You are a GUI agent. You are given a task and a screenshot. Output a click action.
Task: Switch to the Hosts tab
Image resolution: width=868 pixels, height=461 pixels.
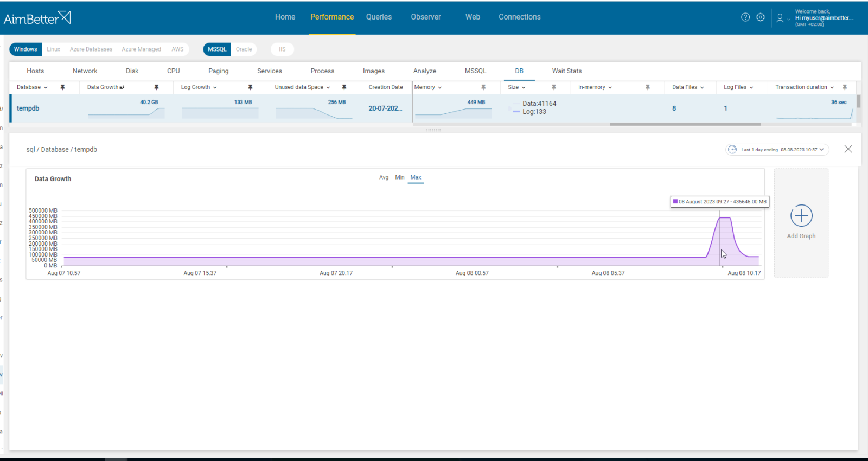coord(35,71)
